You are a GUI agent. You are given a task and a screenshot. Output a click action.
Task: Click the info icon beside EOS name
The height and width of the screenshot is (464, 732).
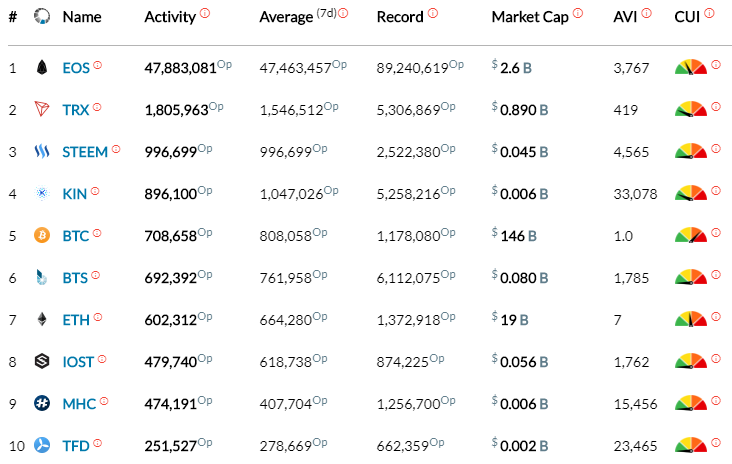point(98,65)
